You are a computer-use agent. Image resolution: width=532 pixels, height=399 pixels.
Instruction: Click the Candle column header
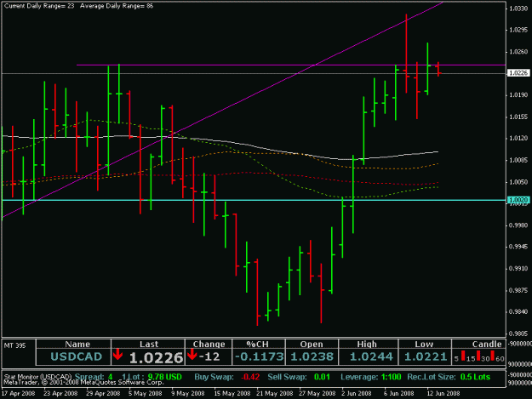pos(487,344)
